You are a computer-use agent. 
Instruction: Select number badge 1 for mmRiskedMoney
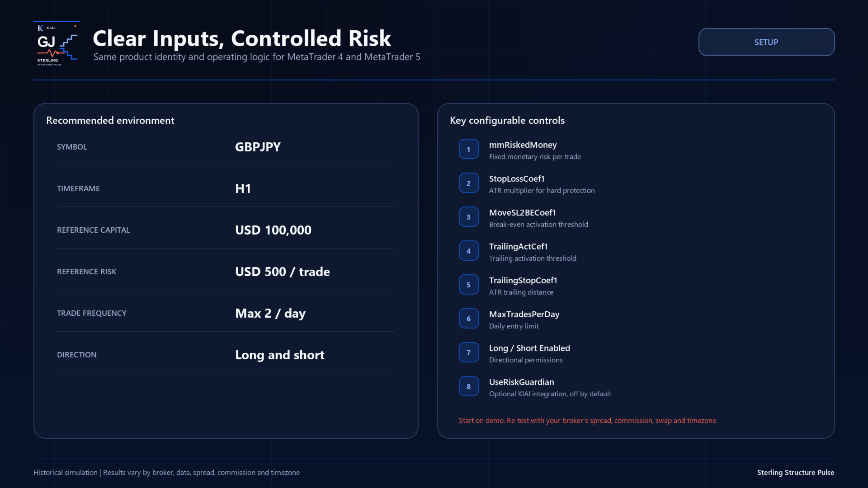[x=469, y=149]
